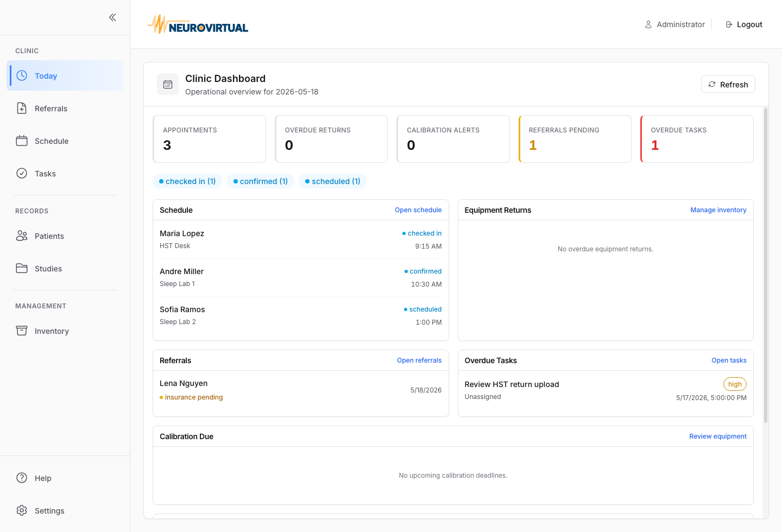The height and width of the screenshot is (532, 782).
Task: Open the Lena Nguyen referral
Action: [301, 390]
